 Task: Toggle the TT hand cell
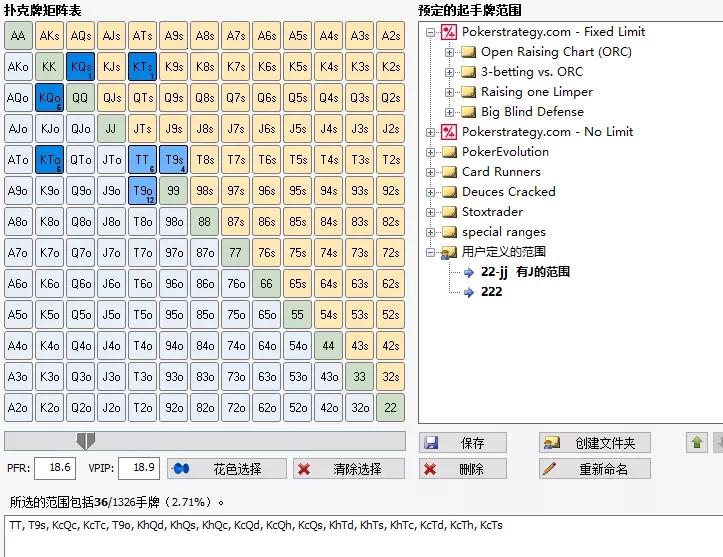click(x=142, y=160)
